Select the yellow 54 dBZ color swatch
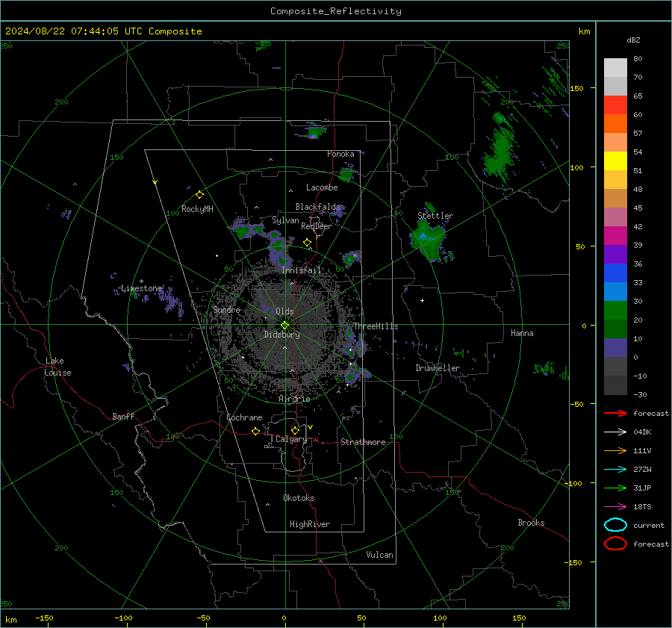Screen dimensions: 672x628 [615, 161]
